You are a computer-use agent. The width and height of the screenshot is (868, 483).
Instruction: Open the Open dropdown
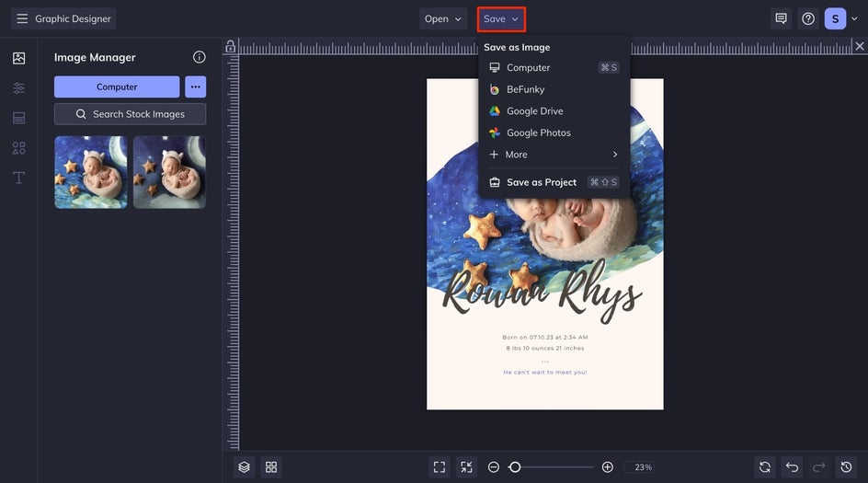click(442, 18)
